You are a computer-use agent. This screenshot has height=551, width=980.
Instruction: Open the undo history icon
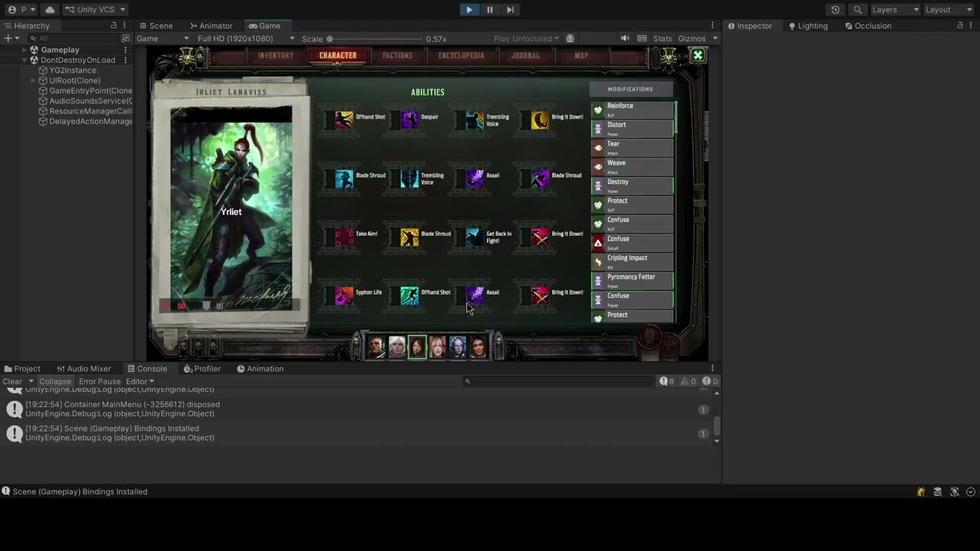[x=835, y=10]
